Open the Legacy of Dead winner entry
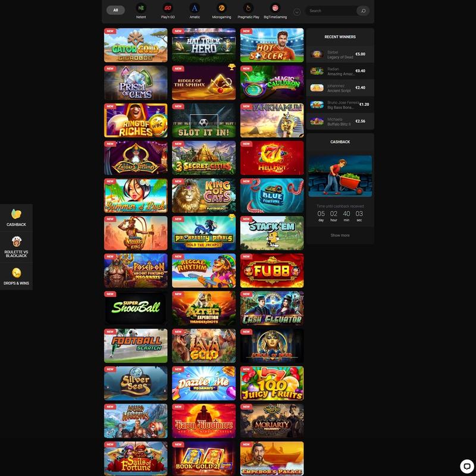The height and width of the screenshot is (476, 476). pyautogui.click(x=340, y=54)
